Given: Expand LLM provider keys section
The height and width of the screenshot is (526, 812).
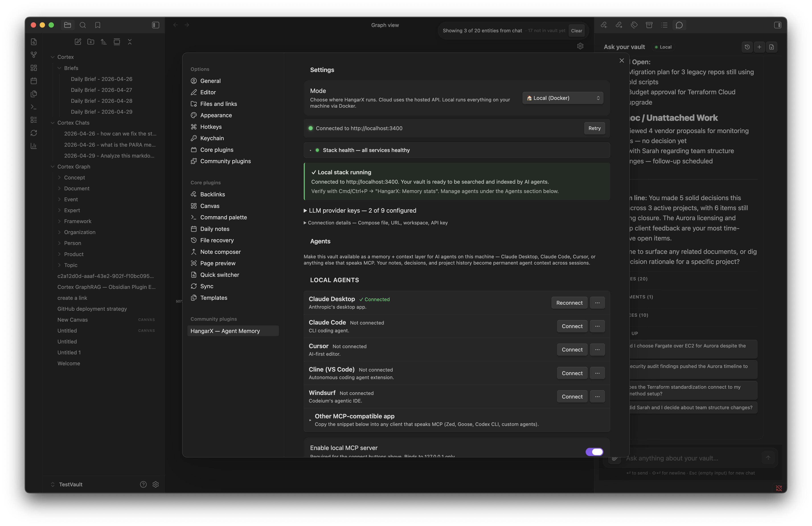Looking at the screenshot, I should [360, 211].
